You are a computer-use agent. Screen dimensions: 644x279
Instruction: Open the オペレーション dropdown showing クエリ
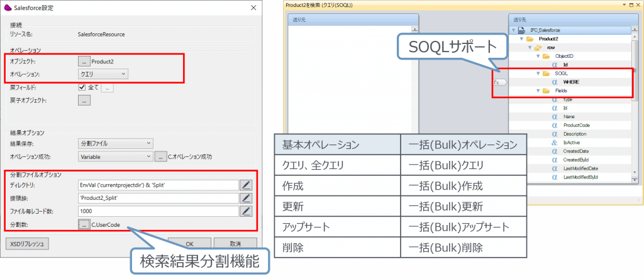click(x=103, y=74)
